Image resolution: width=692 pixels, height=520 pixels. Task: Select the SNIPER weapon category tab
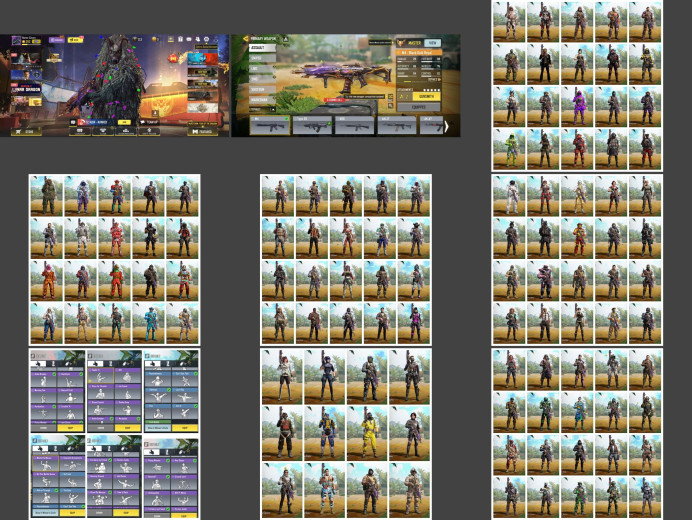click(262, 58)
